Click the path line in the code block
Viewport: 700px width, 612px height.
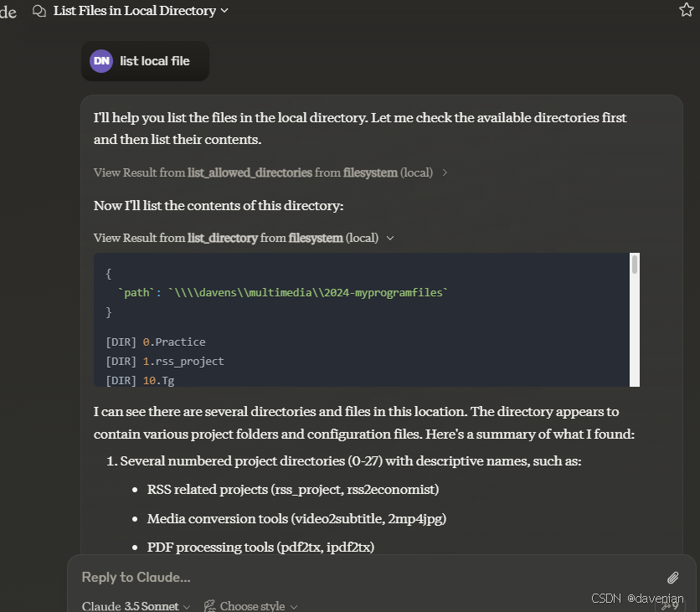pyautogui.click(x=283, y=292)
